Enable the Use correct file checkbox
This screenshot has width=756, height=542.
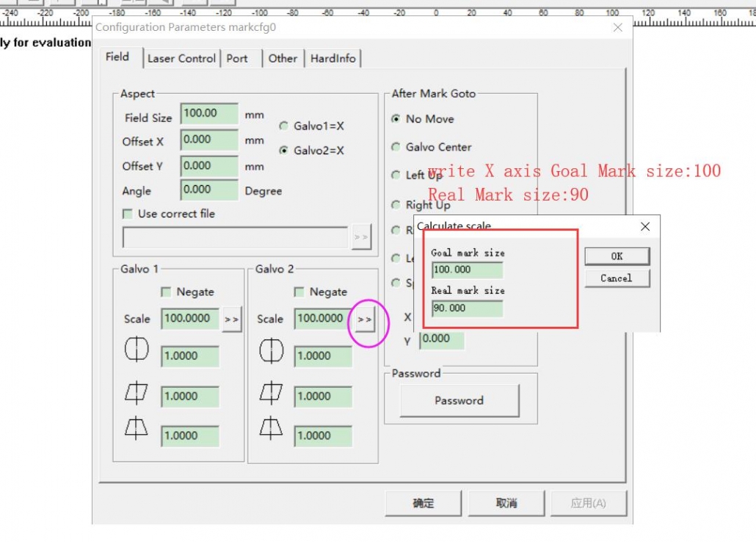[128, 213]
